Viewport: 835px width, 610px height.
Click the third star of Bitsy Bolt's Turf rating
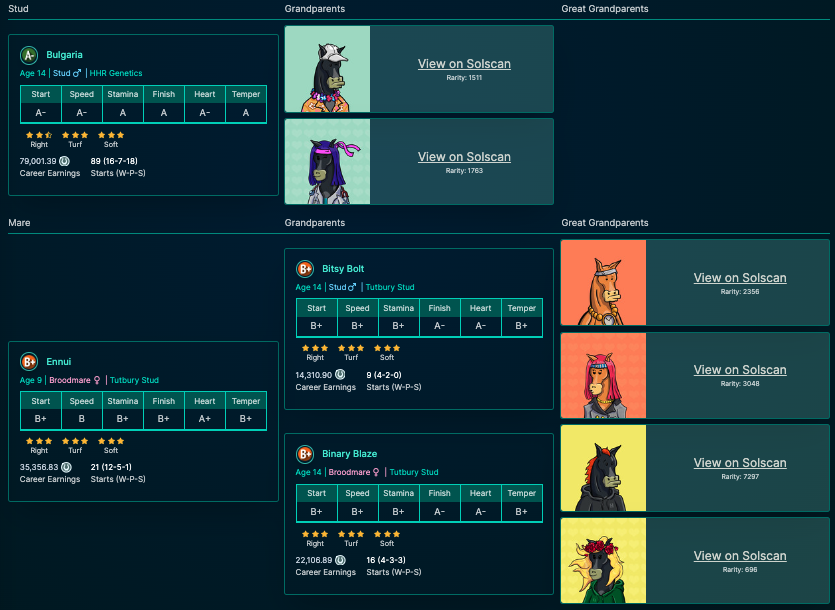coord(360,350)
